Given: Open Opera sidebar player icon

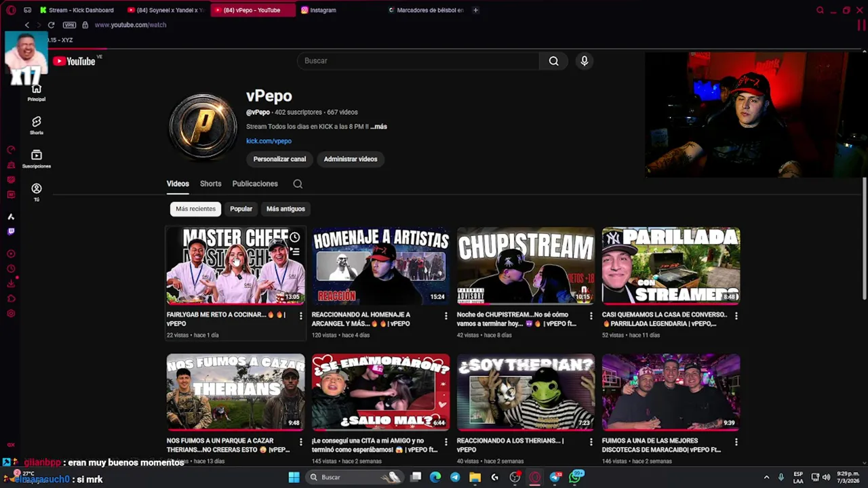Looking at the screenshot, I should pyautogui.click(x=11, y=254).
